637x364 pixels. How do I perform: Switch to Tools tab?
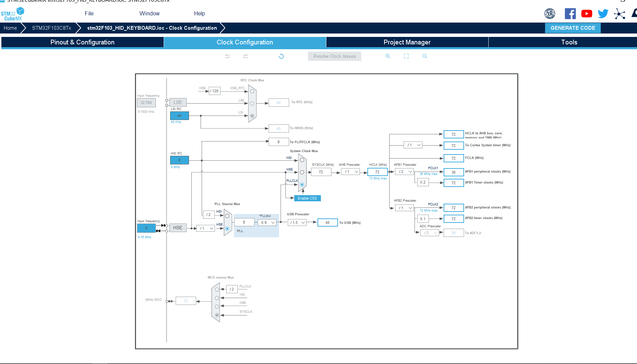pyautogui.click(x=563, y=42)
